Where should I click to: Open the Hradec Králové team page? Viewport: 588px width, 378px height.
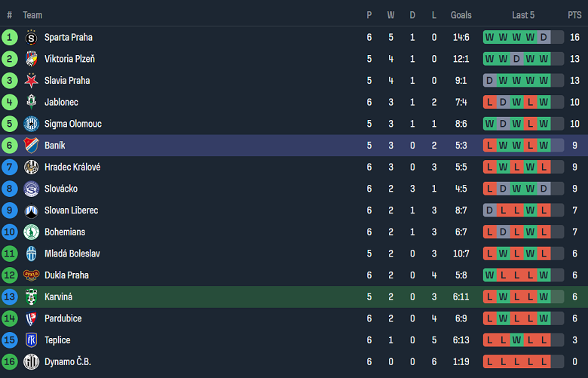[72, 167]
